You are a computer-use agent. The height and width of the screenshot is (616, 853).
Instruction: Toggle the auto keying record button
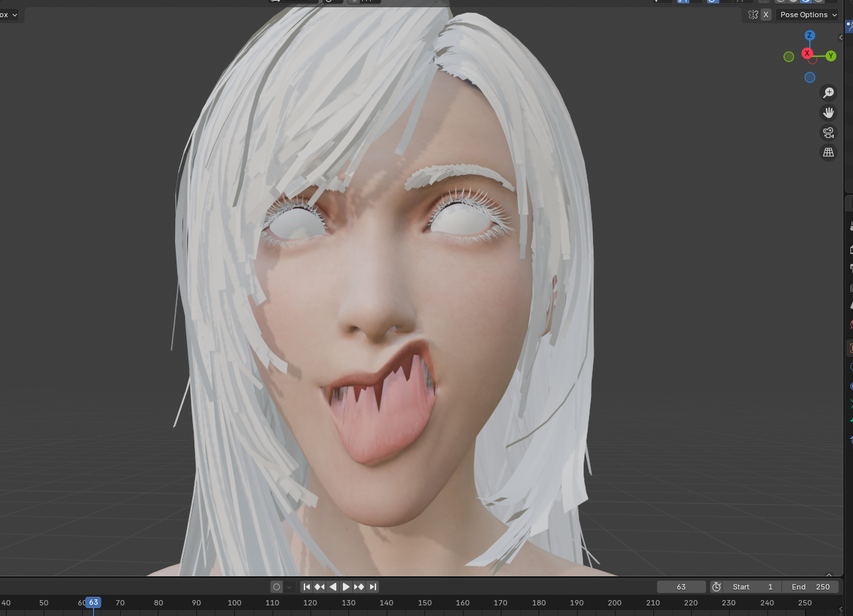point(277,587)
